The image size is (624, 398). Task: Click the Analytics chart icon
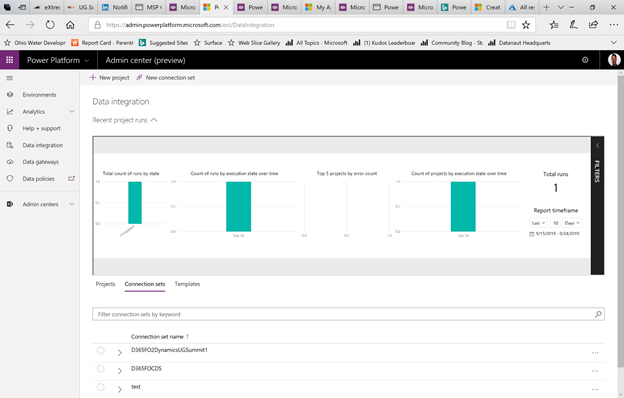click(10, 111)
